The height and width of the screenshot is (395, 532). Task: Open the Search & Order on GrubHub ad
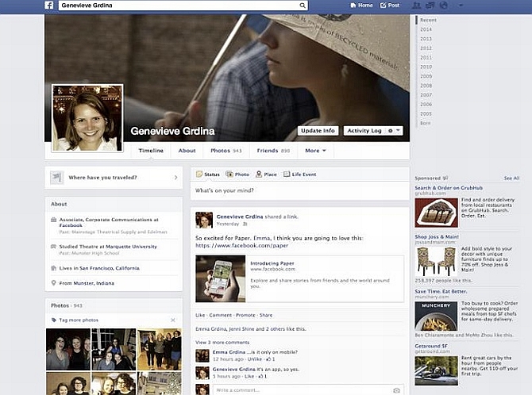click(x=449, y=187)
